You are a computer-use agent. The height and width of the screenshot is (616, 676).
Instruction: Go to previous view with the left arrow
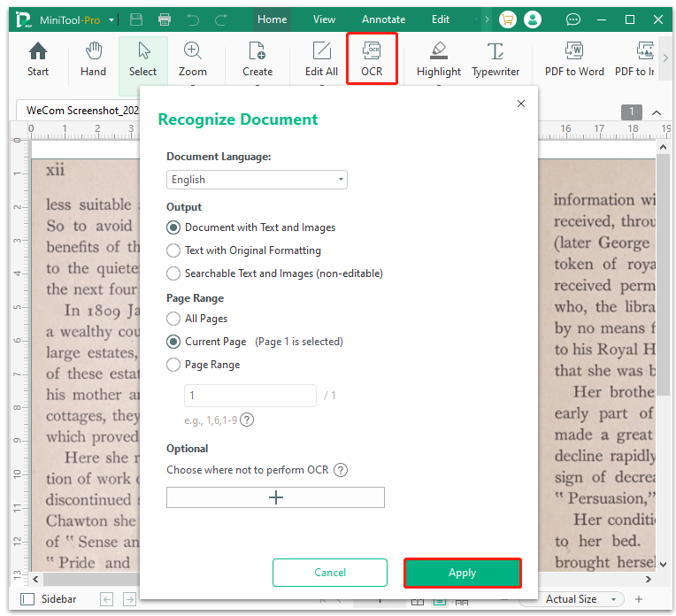[106, 599]
